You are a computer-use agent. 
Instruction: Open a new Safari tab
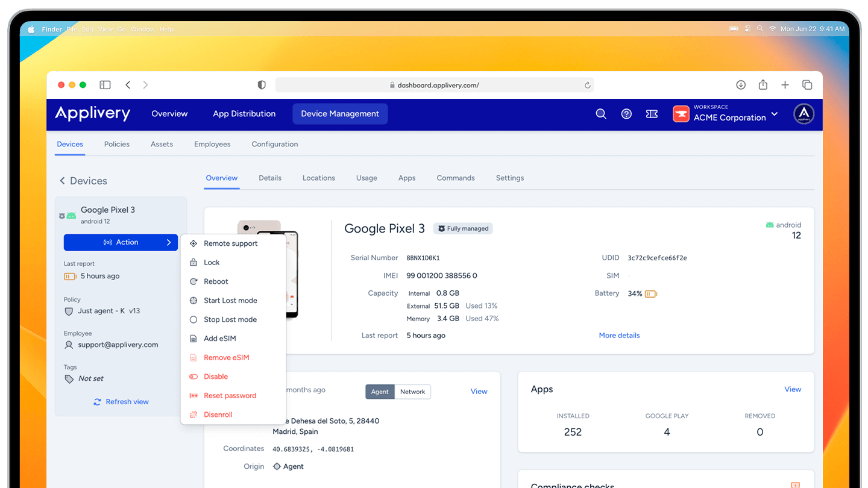[x=785, y=85]
